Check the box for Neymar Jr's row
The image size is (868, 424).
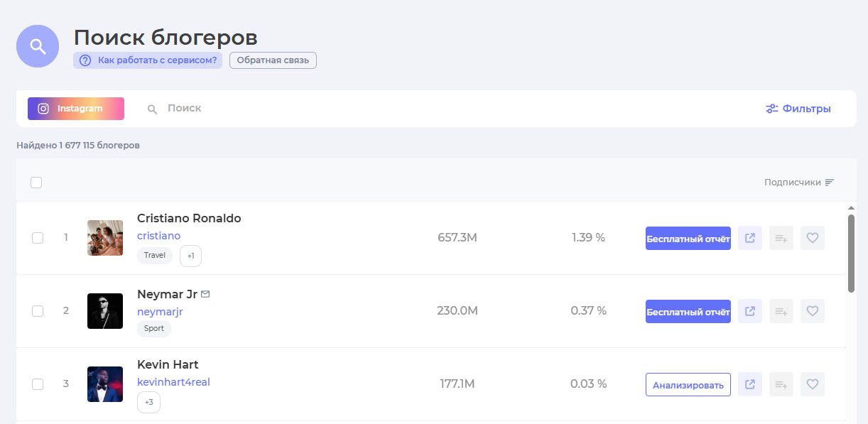38,311
